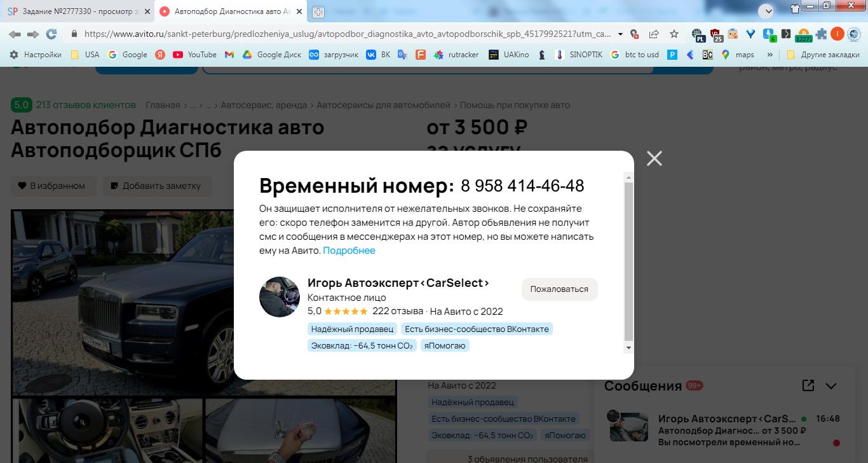
Task: Open the PL globe extension icon
Action: [698, 34]
